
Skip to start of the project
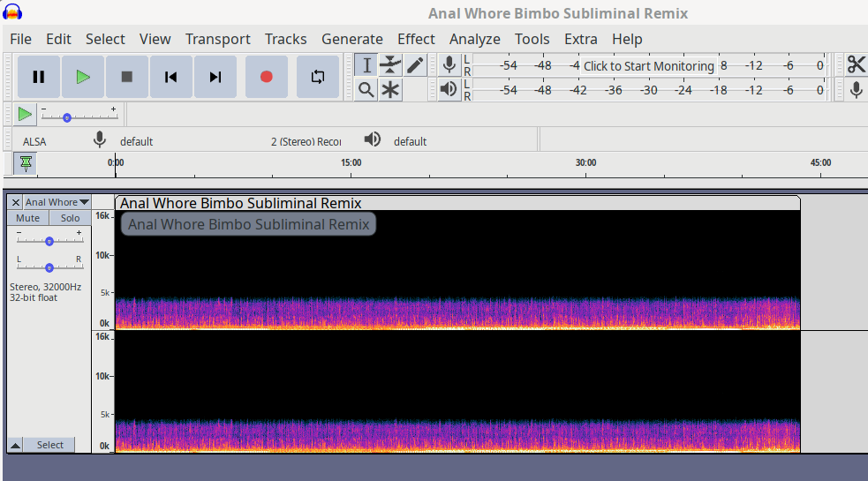coord(171,77)
